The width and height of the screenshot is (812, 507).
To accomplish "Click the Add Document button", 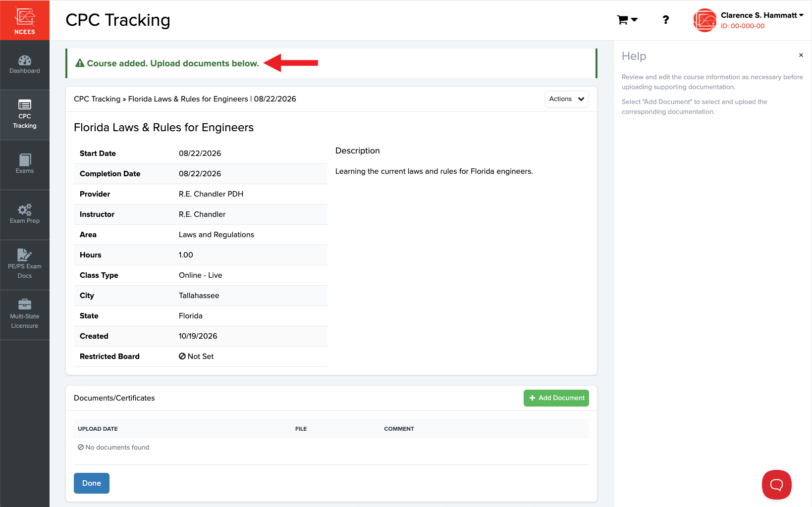I will pyautogui.click(x=556, y=398).
